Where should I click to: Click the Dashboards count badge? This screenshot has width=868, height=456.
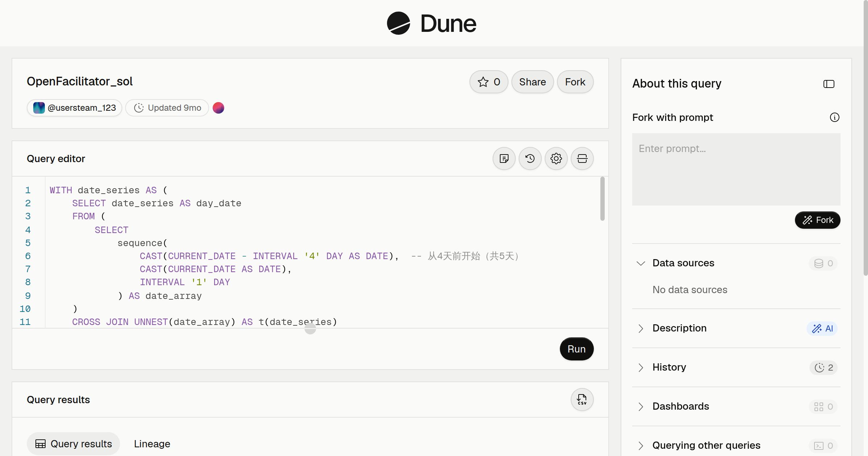click(x=823, y=407)
